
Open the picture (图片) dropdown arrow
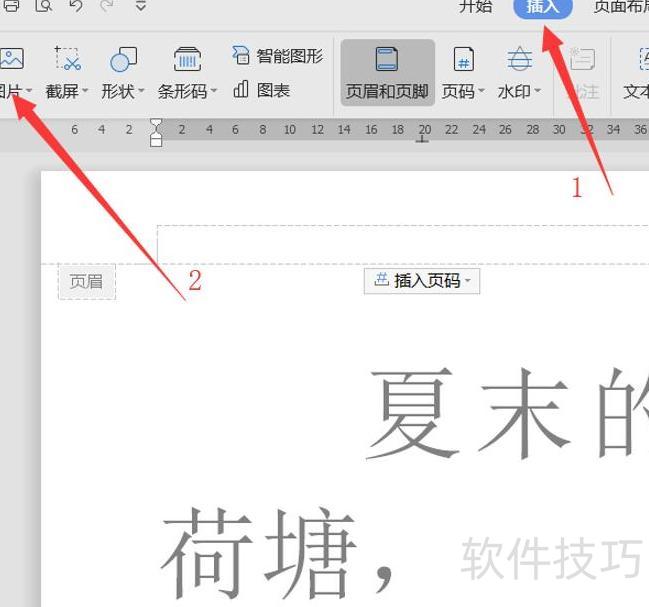click(29, 90)
